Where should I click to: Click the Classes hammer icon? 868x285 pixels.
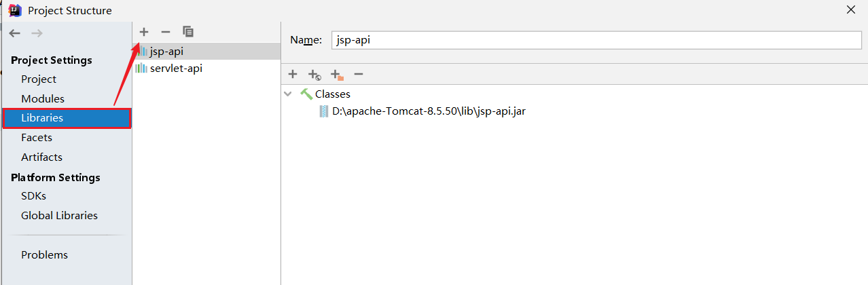(306, 94)
